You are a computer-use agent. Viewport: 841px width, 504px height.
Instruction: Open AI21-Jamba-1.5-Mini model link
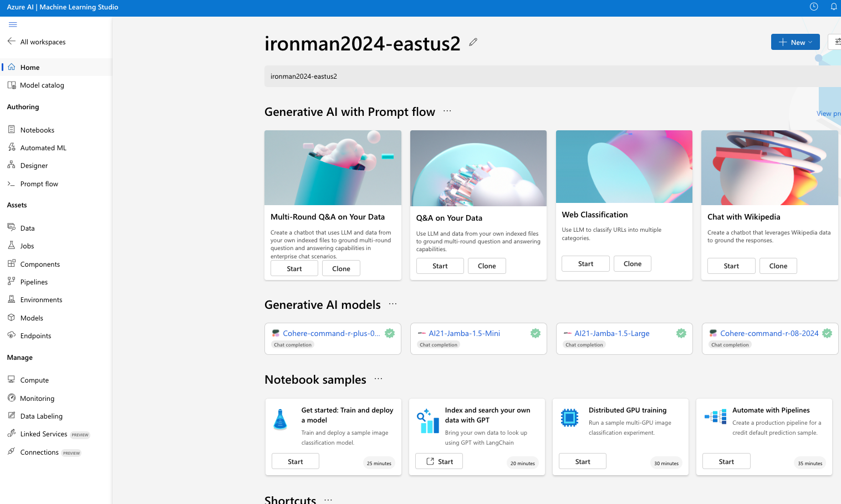[464, 333]
